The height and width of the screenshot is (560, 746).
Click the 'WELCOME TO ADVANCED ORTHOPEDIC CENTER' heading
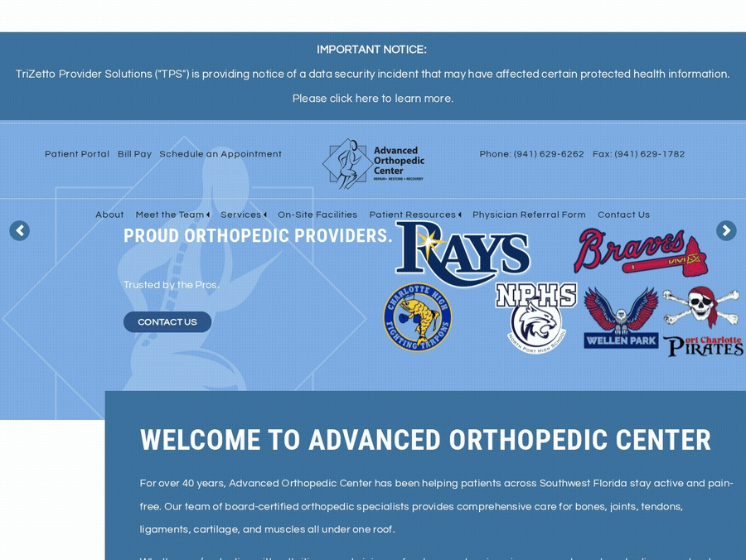pos(425,440)
